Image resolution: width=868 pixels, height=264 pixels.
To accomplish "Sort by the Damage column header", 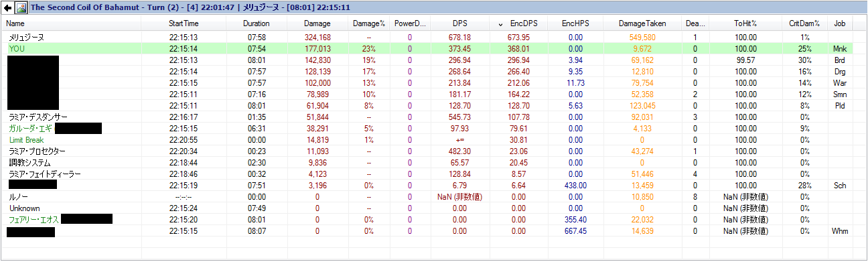I will (x=317, y=23).
